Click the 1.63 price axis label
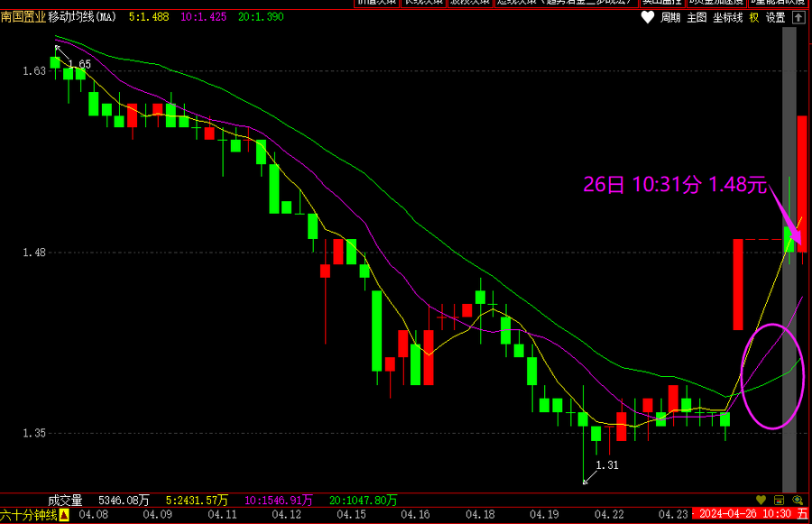Image resolution: width=812 pixels, height=524 pixels. pyautogui.click(x=34, y=71)
